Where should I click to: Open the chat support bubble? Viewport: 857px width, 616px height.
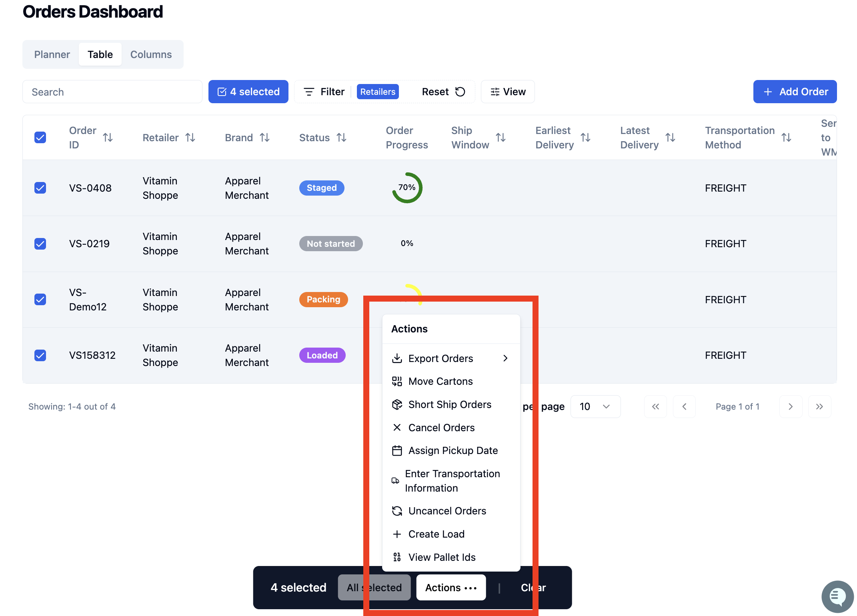(837, 596)
